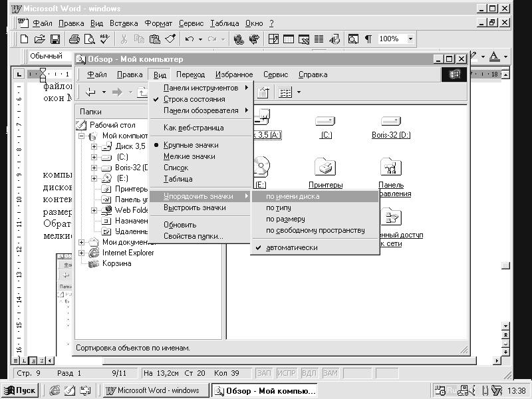This screenshot has width=532, height=399.
Task: Click the Insert Table icon
Action: click(289, 39)
